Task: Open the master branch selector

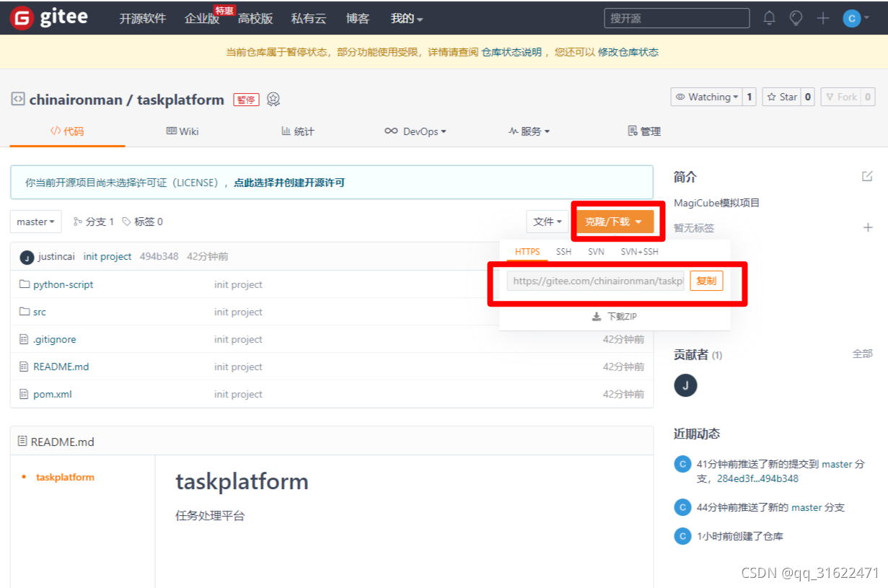Action: pos(36,221)
